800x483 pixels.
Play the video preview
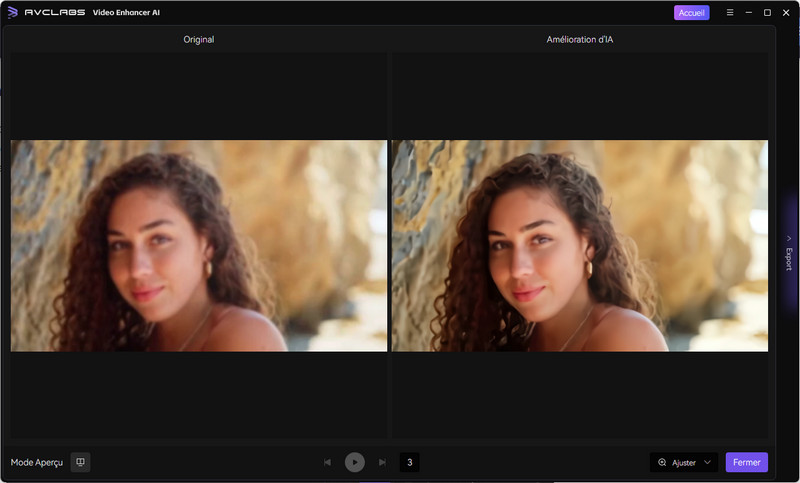(x=355, y=462)
